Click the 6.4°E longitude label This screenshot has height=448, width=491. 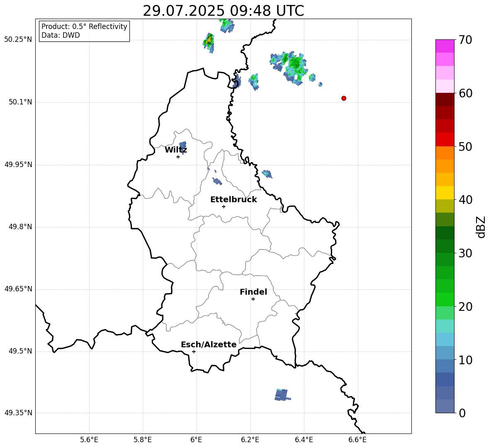tap(304, 440)
